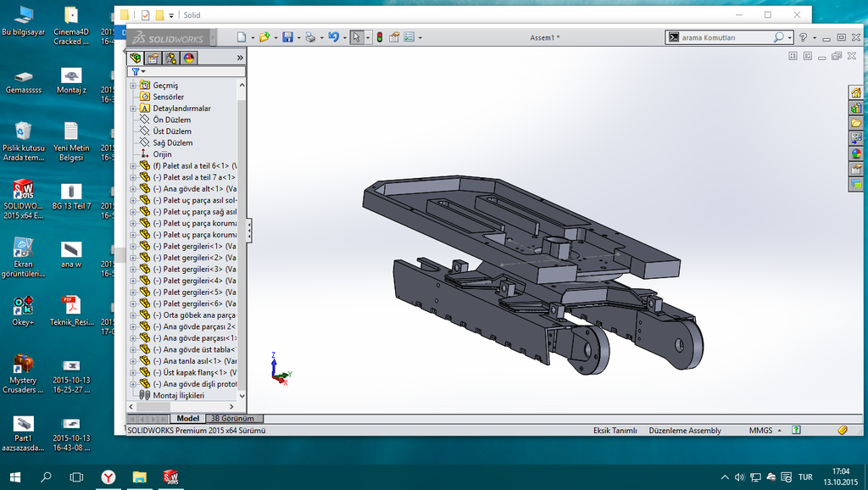The image size is (868, 490).
Task: Click the Print icon
Action: click(x=310, y=37)
